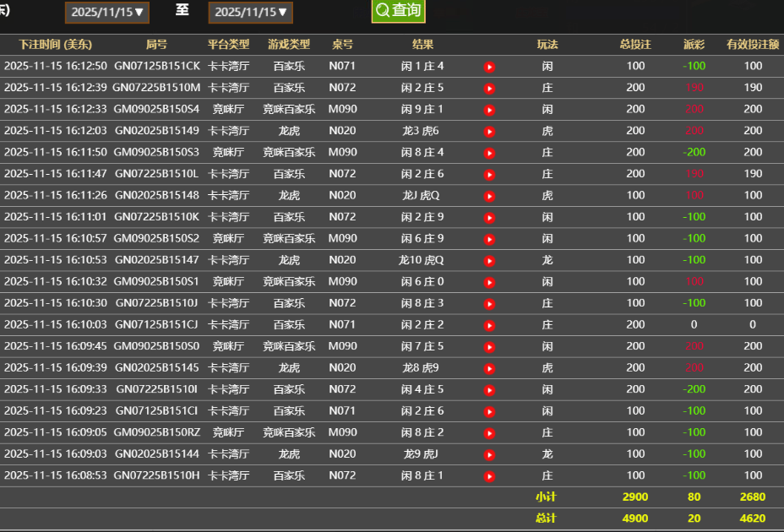Open the replay for result 闲 2 庄 2

pyautogui.click(x=490, y=324)
